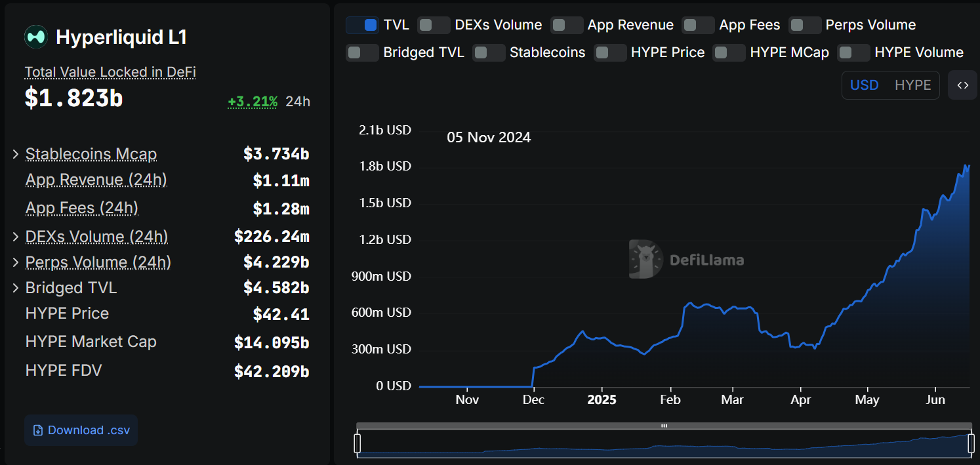The width and height of the screenshot is (980, 465).
Task: Click the embed code icon button
Action: (962, 85)
